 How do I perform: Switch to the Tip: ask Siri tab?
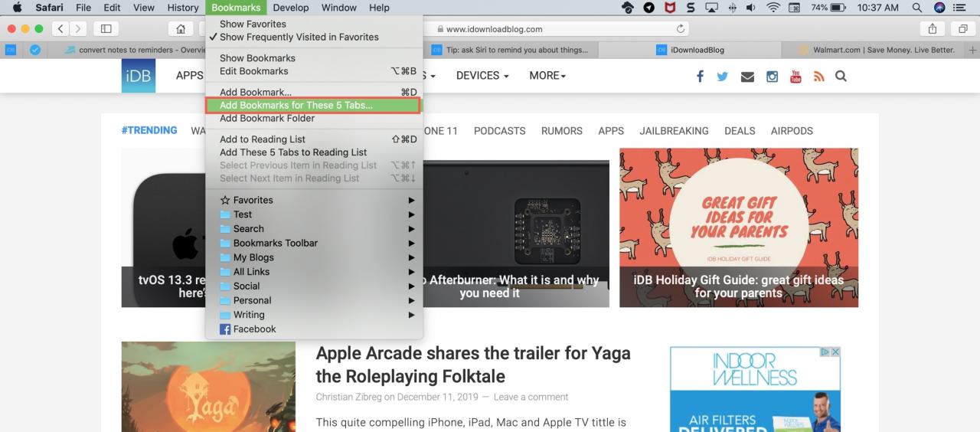pos(509,50)
